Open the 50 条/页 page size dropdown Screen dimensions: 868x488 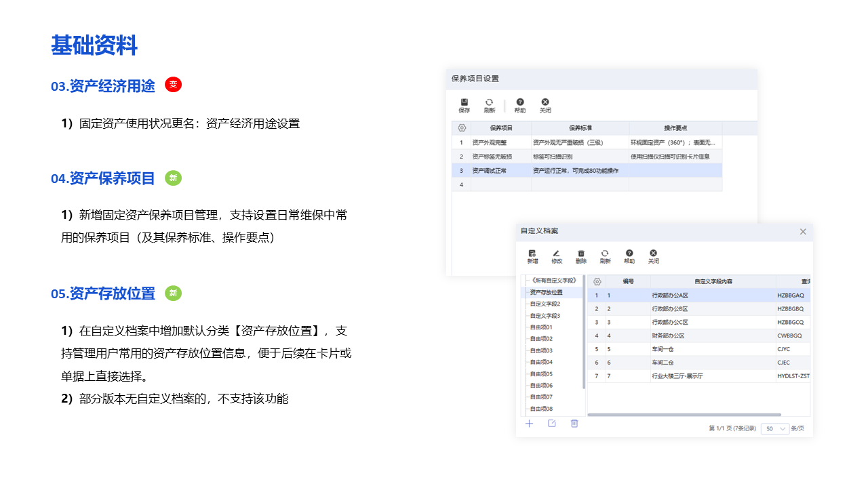(775, 428)
